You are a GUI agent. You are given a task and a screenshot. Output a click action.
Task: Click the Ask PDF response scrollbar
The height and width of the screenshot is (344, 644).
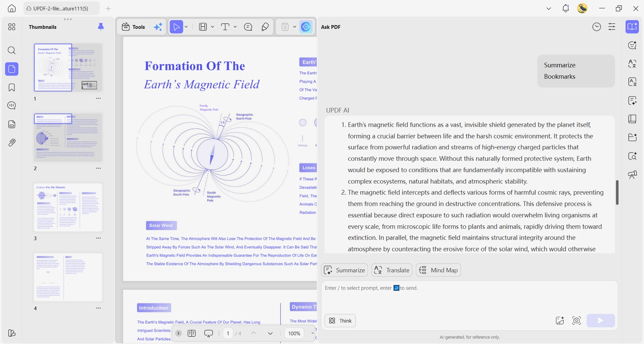[x=617, y=192]
